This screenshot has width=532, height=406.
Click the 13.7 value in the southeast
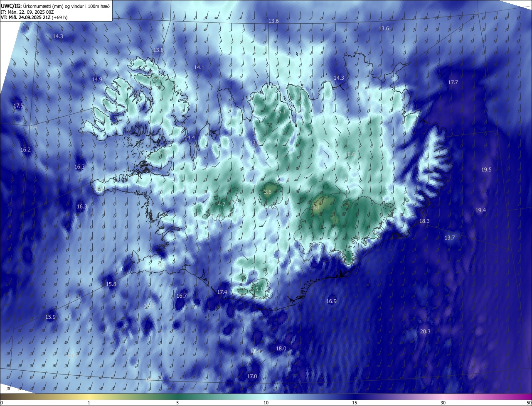[450, 238]
